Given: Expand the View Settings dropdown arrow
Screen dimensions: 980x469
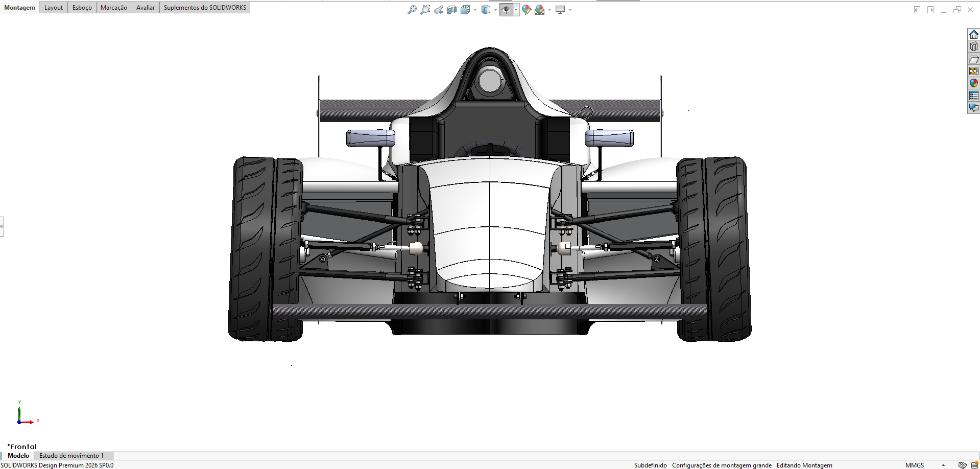Looking at the screenshot, I should (x=570, y=10).
